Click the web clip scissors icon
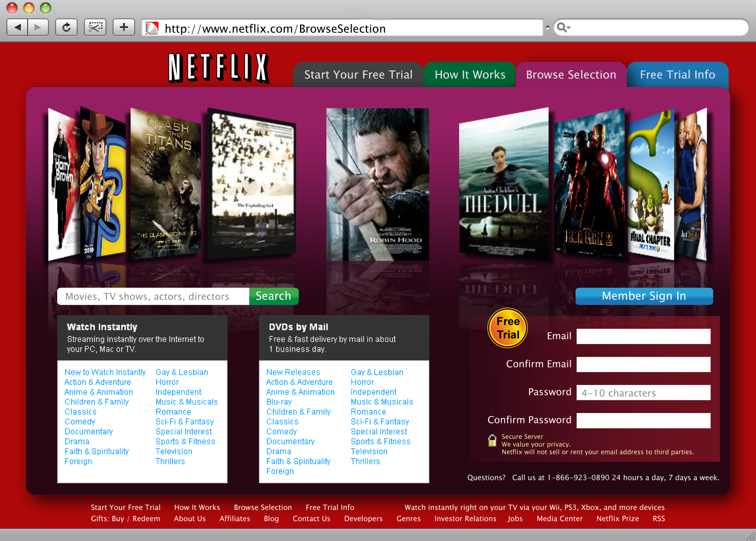Image resolution: width=756 pixels, height=541 pixels. (x=95, y=28)
